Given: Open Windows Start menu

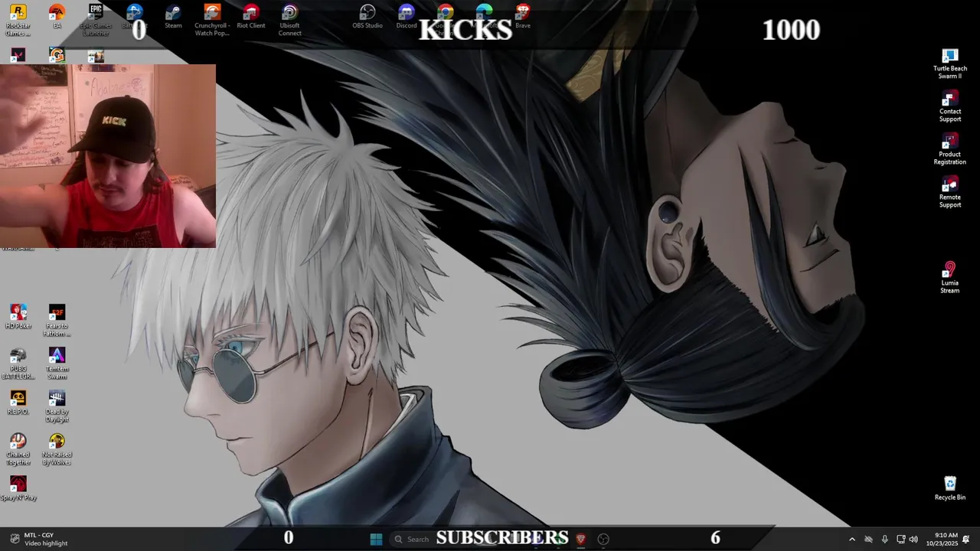Looking at the screenshot, I should tap(376, 539).
